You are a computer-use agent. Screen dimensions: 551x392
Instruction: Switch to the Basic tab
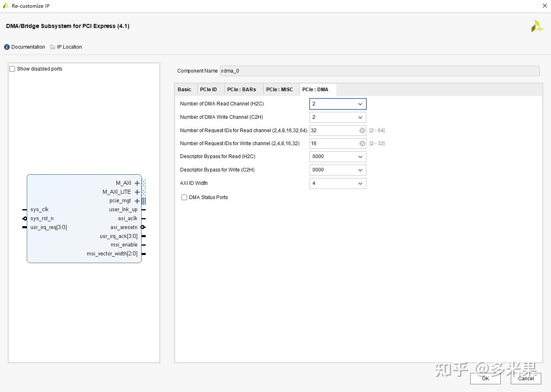click(x=185, y=89)
